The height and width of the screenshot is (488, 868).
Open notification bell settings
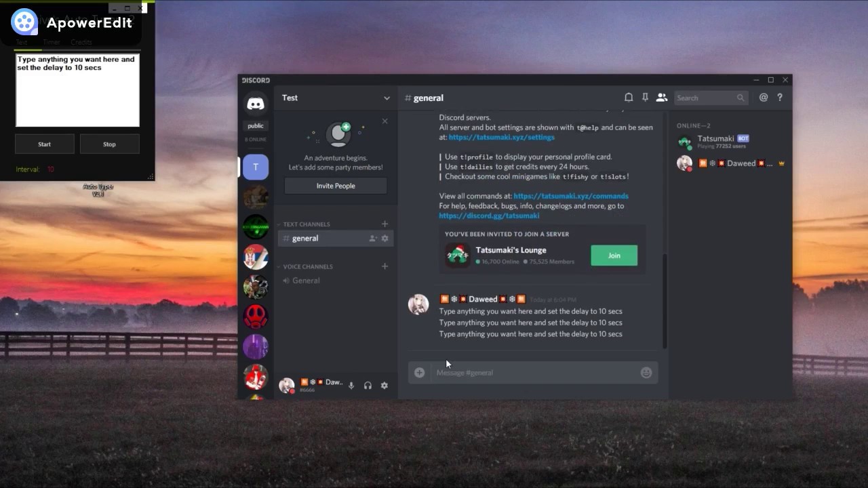click(x=629, y=98)
